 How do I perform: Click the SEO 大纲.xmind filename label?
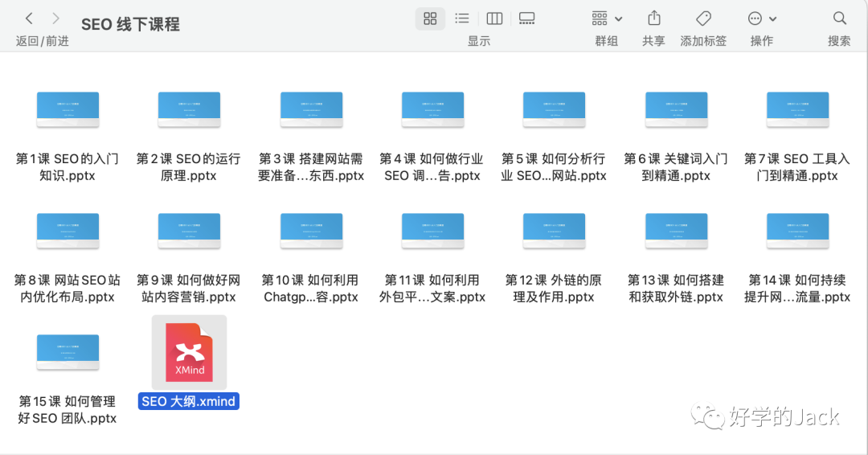tap(189, 401)
